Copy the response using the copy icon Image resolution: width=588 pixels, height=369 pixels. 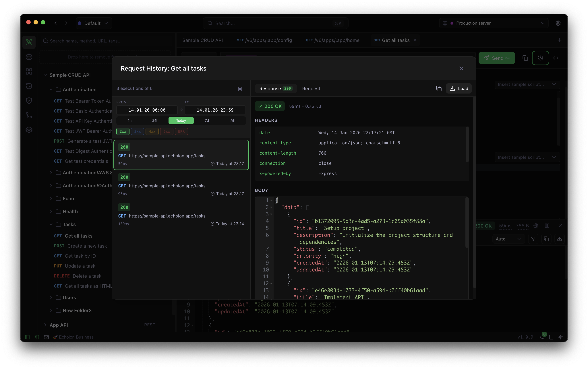coord(439,88)
